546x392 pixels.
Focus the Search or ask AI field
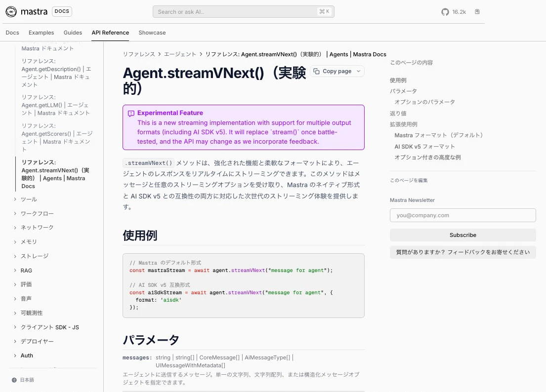244,12
